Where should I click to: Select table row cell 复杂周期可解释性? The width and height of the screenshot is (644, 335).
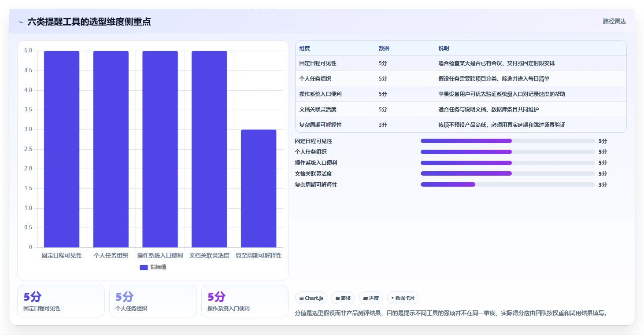click(320, 125)
